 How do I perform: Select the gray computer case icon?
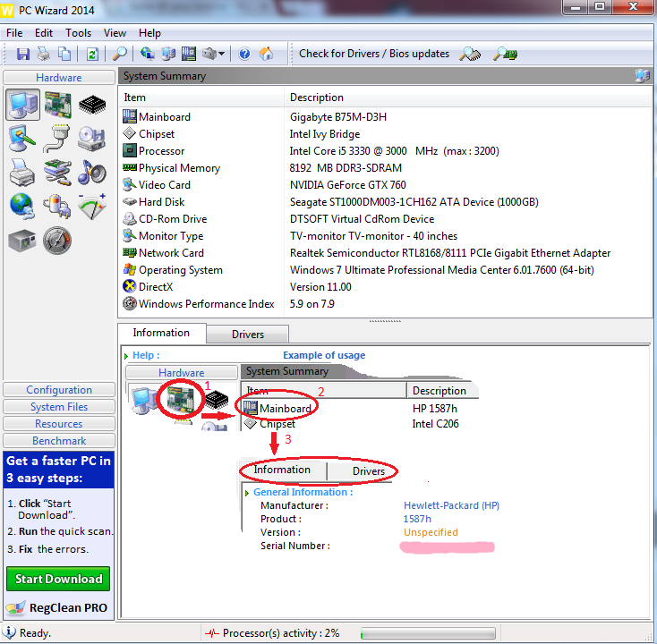(x=22, y=241)
